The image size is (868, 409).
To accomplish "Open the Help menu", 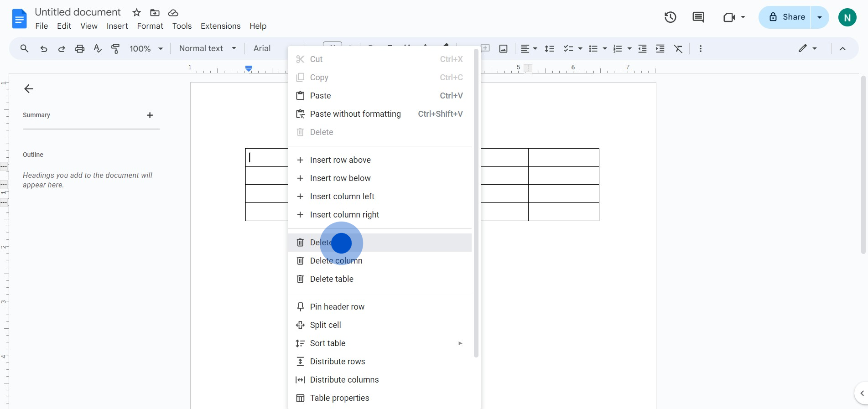I will coord(258,26).
